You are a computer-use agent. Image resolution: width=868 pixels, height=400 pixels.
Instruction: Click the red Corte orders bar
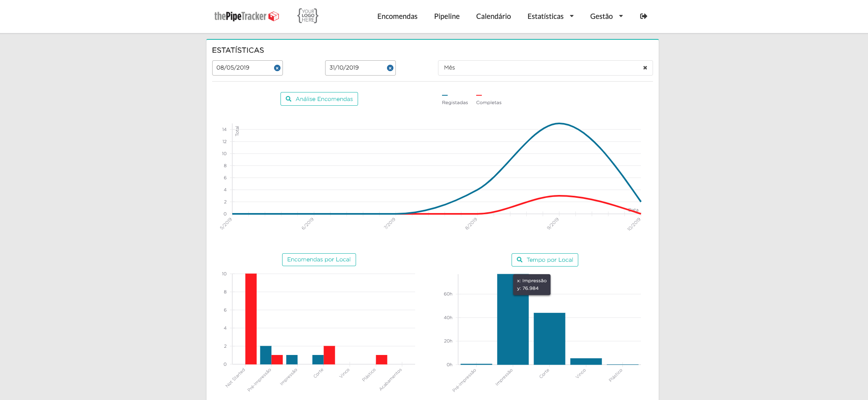click(x=329, y=355)
